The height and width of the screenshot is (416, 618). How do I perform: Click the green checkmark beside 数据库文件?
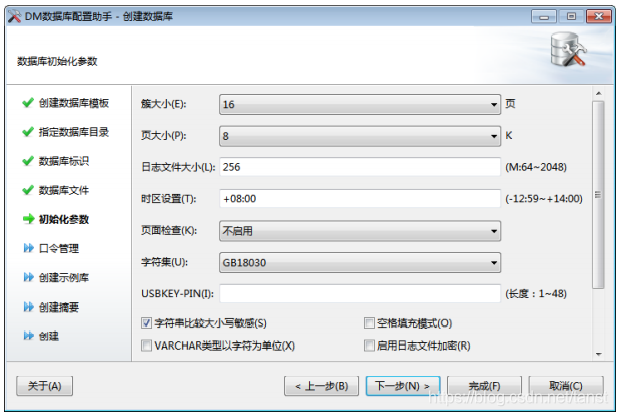click(x=28, y=190)
